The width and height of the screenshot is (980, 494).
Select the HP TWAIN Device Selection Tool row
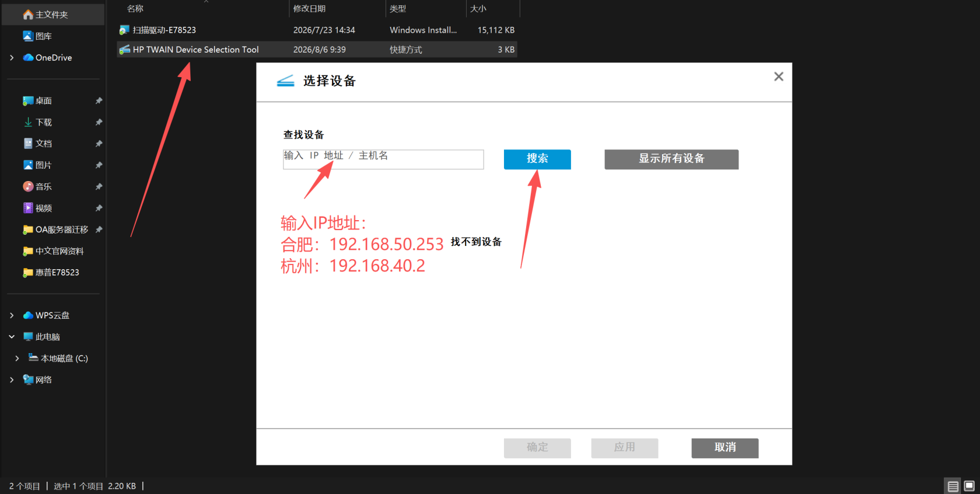tap(317, 50)
